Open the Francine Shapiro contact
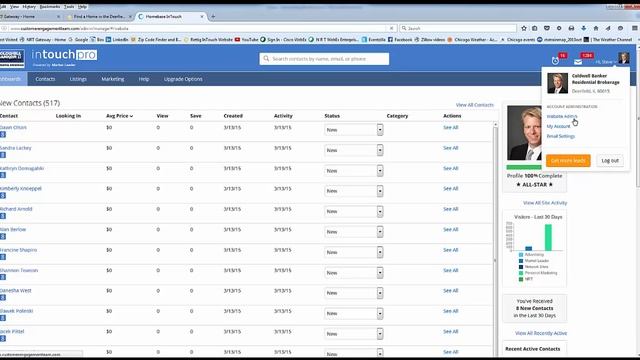 [x=18, y=250]
